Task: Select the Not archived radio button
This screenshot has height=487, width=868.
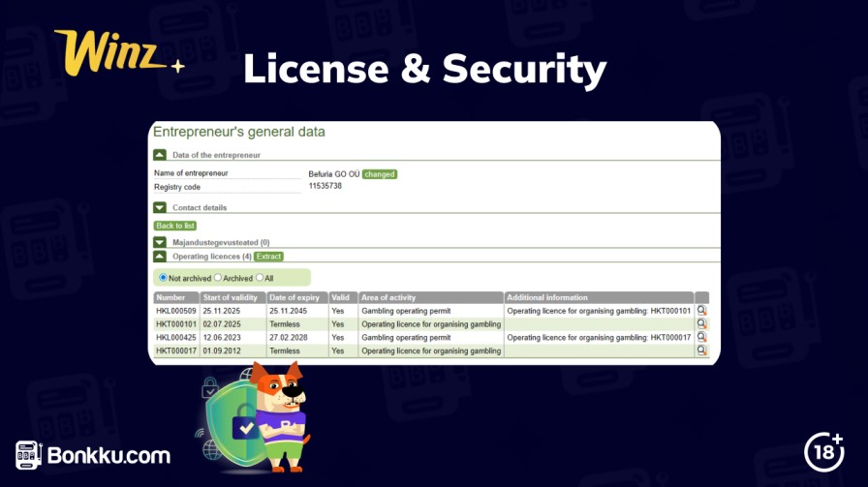Action: (163, 277)
